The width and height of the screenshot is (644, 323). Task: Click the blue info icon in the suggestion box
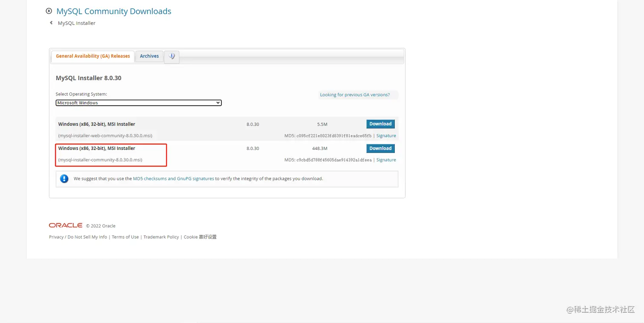pyautogui.click(x=64, y=179)
